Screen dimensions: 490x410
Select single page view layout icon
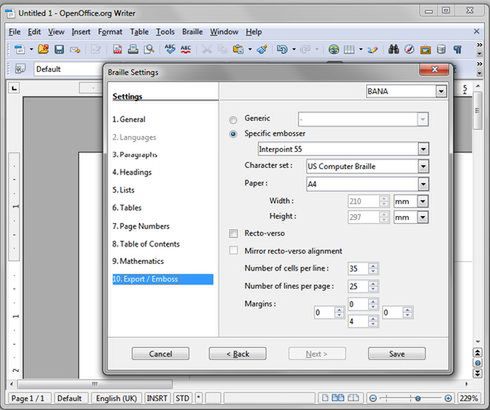(325, 398)
